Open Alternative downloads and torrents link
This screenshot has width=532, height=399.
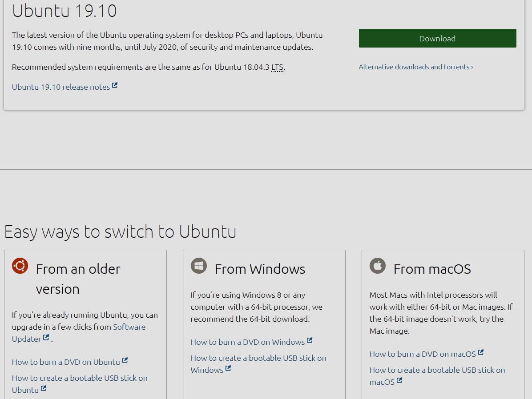[x=415, y=67]
